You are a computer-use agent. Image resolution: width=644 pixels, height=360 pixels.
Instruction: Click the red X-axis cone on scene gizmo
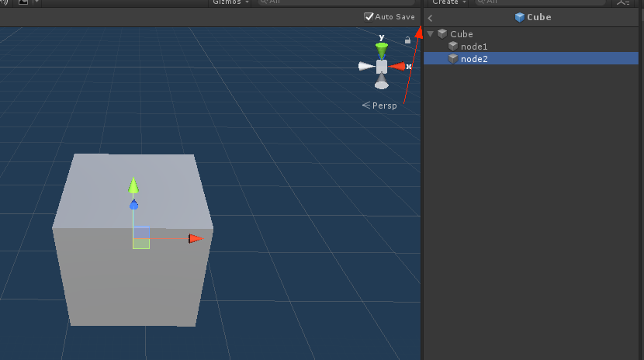tap(397, 67)
